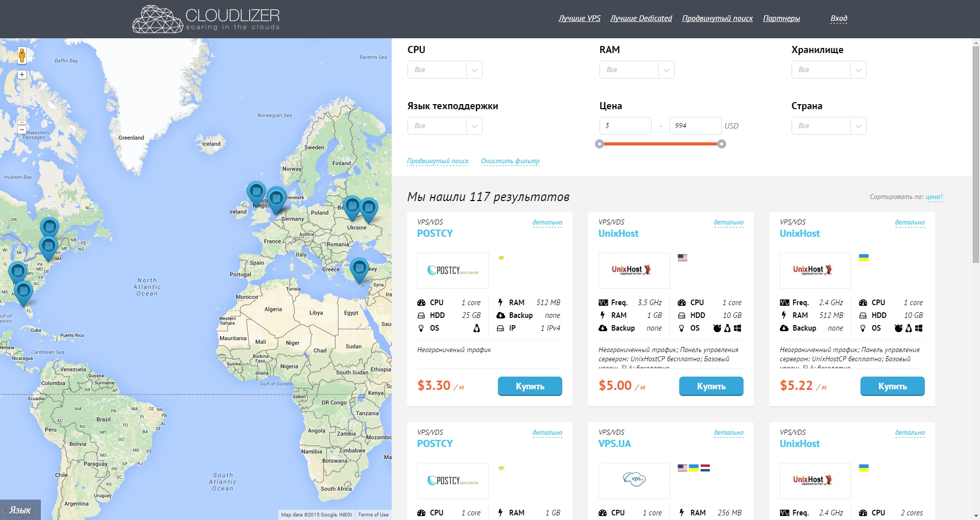Click the UnixHost logo in the $5.22 card

tap(815, 270)
